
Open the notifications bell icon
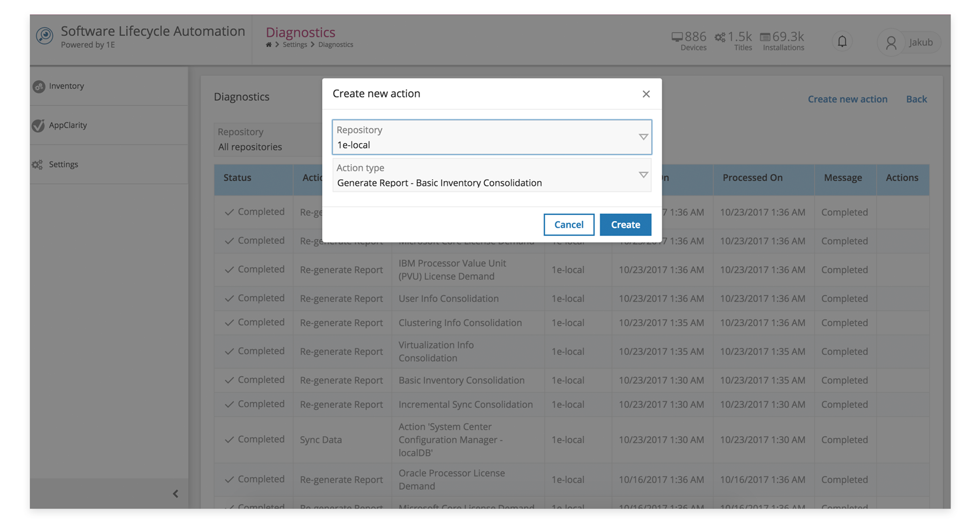pyautogui.click(x=842, y=41)
